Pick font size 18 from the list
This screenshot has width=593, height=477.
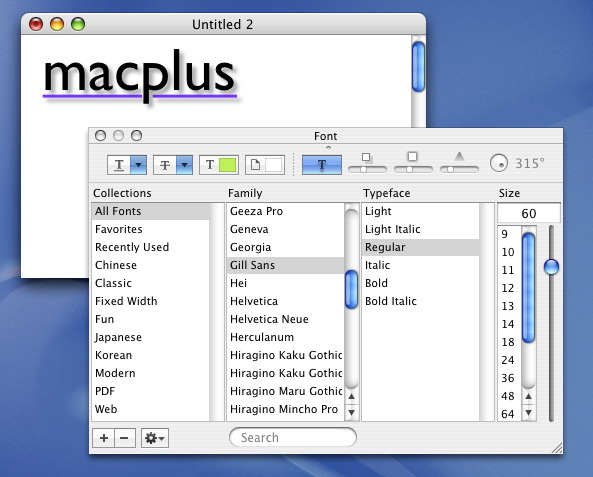click(x=509, y=342)
